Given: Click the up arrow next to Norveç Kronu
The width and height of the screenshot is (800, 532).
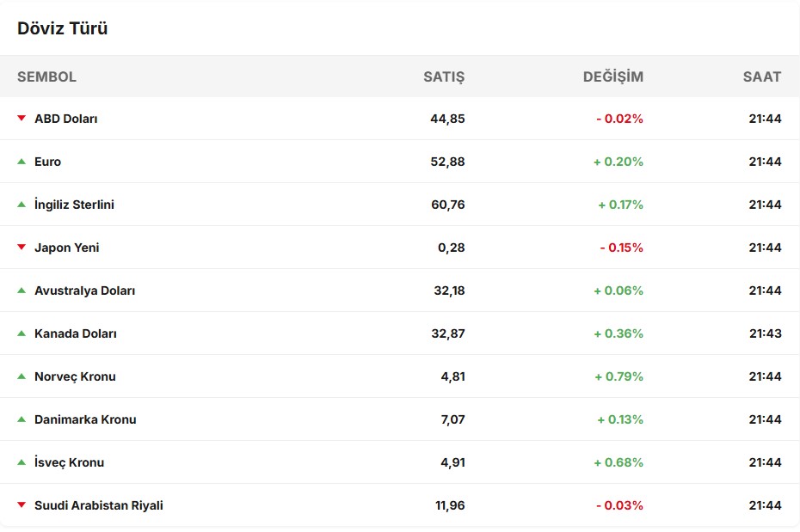Looking at the screenshot, I should click(x=22, y=376).
